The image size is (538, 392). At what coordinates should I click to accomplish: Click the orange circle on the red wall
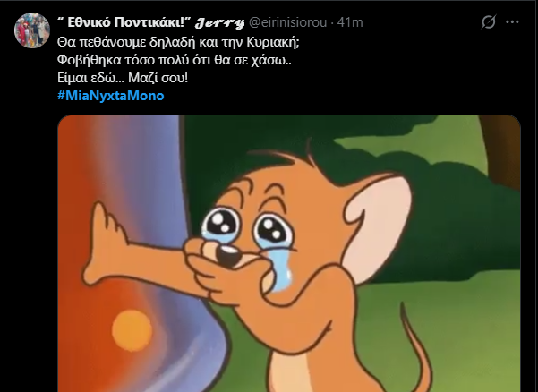point(132,330)
